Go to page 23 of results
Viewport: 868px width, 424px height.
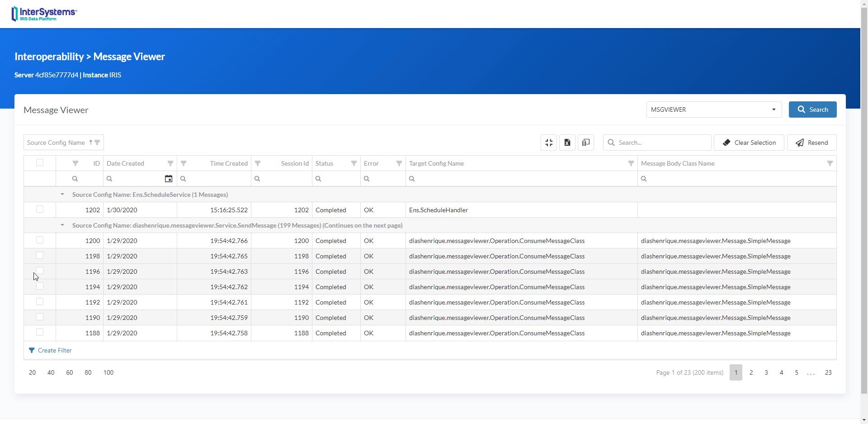(x=828, y=372)
